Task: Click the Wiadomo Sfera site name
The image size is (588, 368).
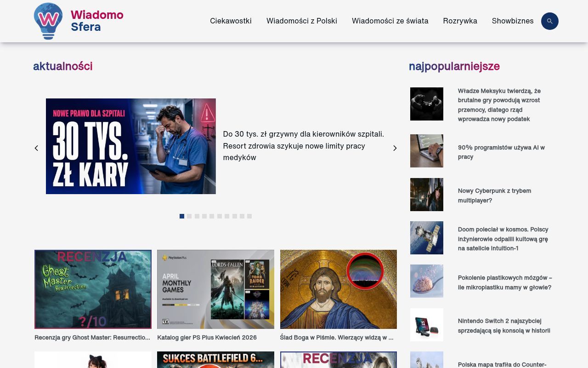Action: coord(97,21)
